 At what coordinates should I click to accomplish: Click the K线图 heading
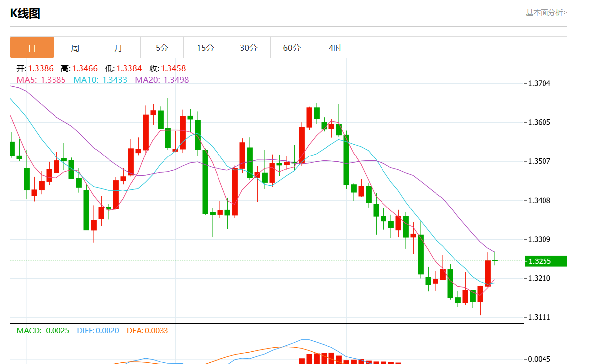[x=25, y=14]
